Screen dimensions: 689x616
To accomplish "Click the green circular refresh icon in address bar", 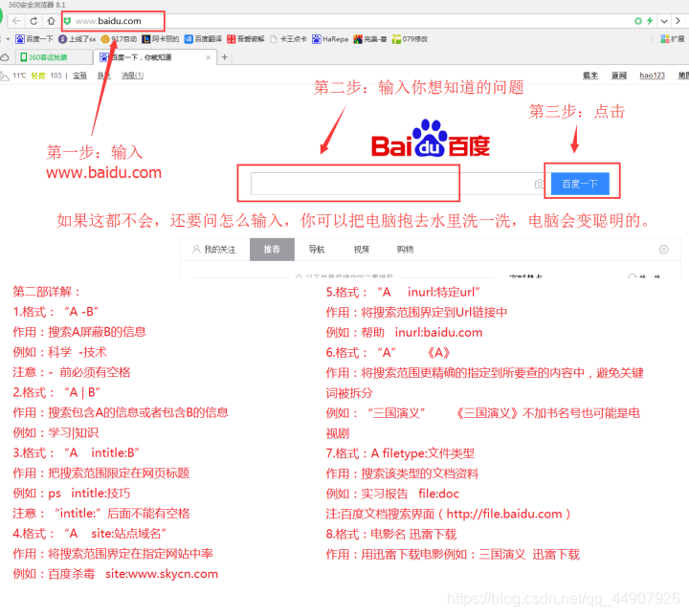I will click(x=638, y=21).
